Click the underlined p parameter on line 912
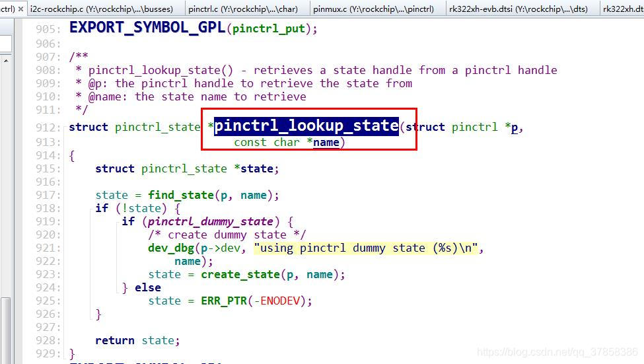 (515, 127)
